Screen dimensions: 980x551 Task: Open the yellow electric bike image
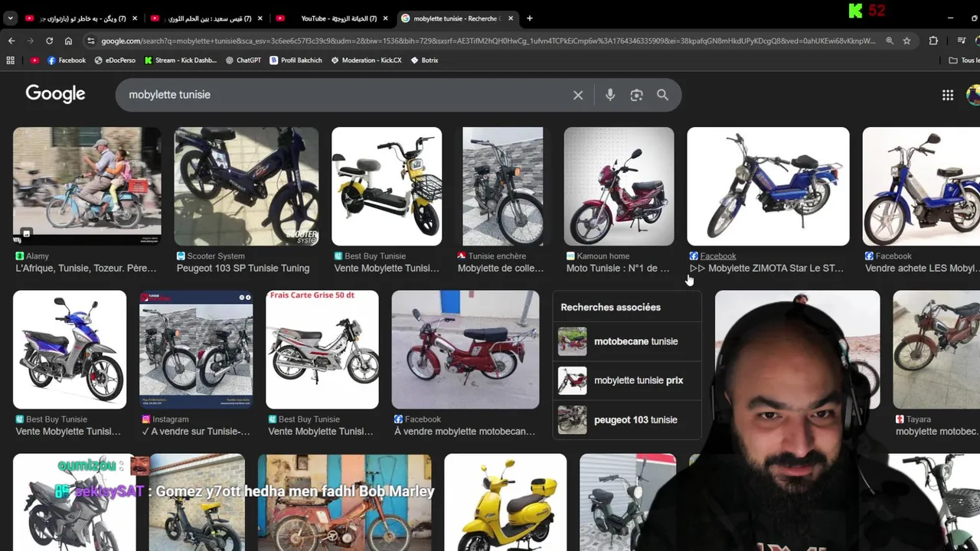pyautogui.click(x=387, y=186)
